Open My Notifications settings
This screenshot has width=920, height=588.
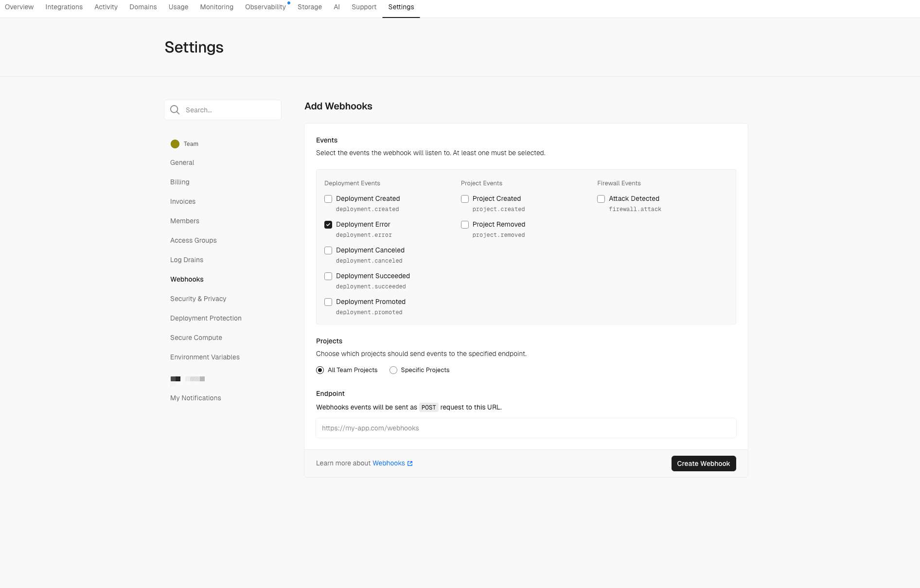coord(196,398)
